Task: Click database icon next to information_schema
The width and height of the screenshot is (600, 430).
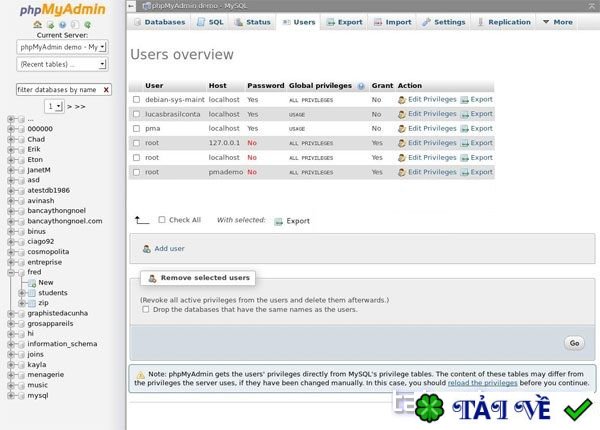Action: [x=21, y=344]
